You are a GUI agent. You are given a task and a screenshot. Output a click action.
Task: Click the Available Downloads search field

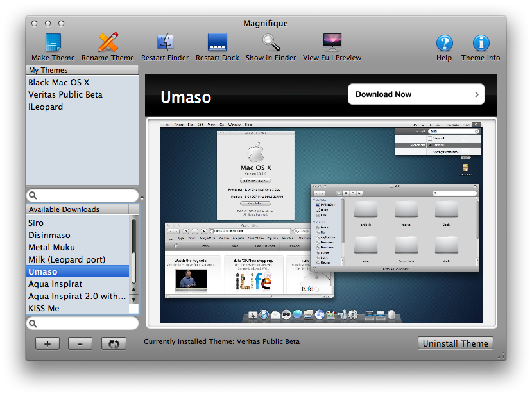click(82, 323)
